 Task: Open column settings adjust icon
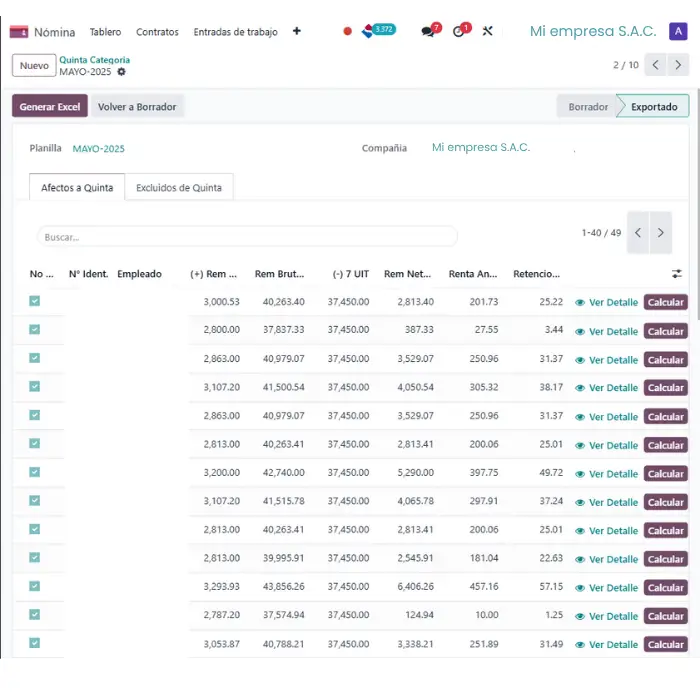677,274
